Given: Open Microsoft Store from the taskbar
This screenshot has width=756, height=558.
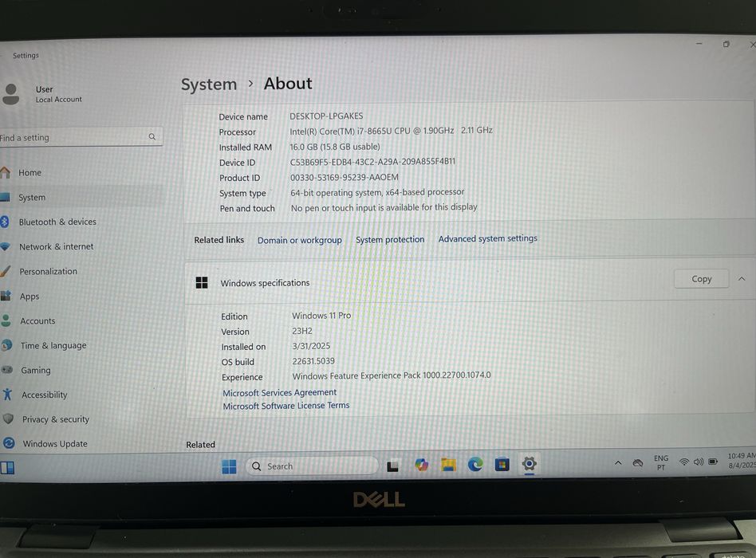Looking at the screenshot, I should (502, 464).
